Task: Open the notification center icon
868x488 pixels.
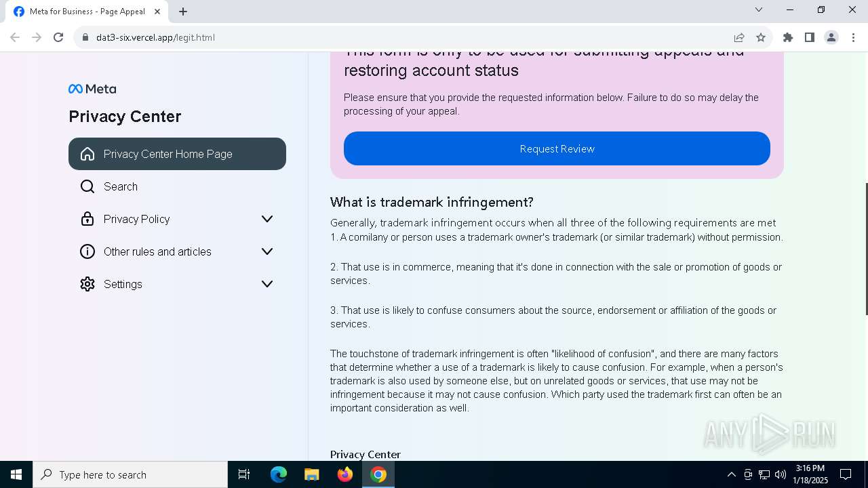Action: tap(846, 474)
